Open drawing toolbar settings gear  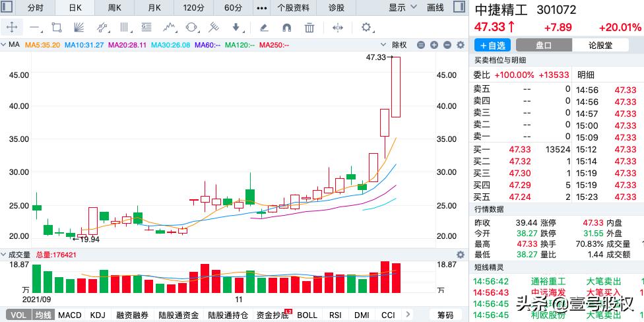tap(366, 28)
